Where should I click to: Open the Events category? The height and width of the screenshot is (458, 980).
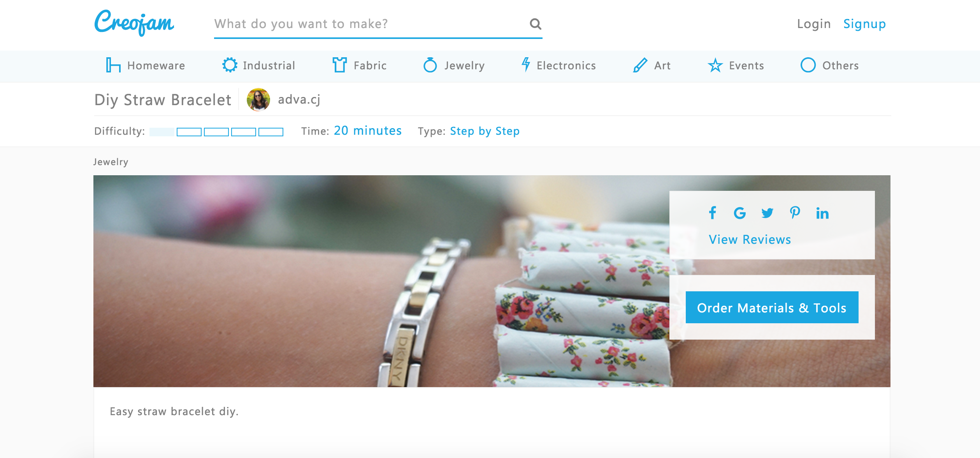coord(736,65)
